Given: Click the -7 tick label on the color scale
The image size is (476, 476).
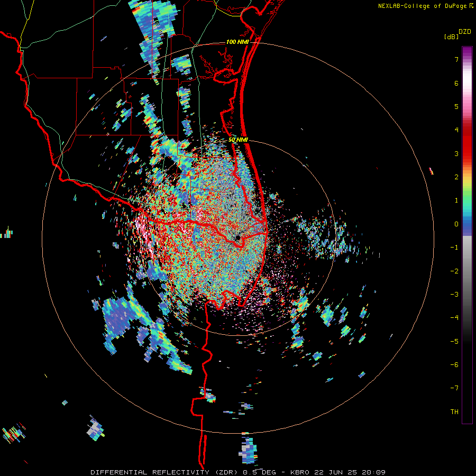Looking at the screenshot, I should click(x=454, y=388).
